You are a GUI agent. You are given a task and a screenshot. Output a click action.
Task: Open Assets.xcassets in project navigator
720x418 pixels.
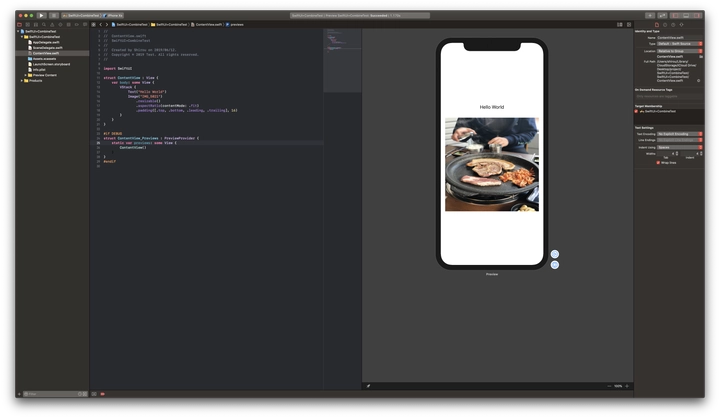(47, 58)
